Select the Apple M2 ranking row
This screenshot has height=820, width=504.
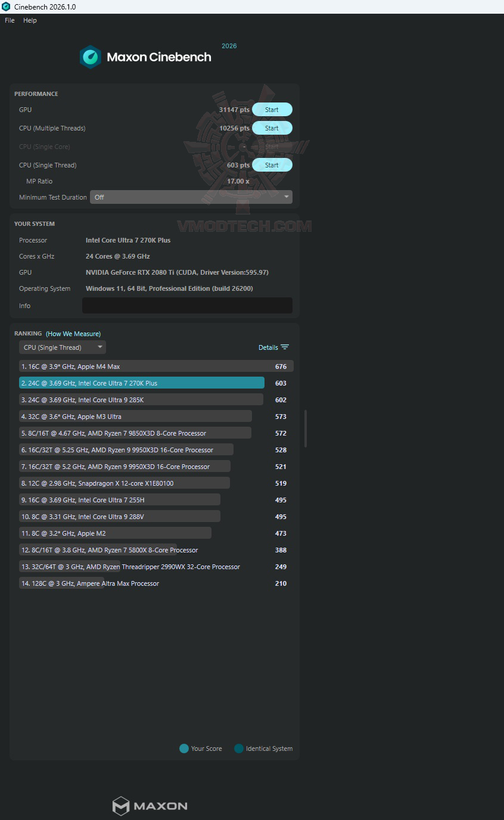(156, 533)
